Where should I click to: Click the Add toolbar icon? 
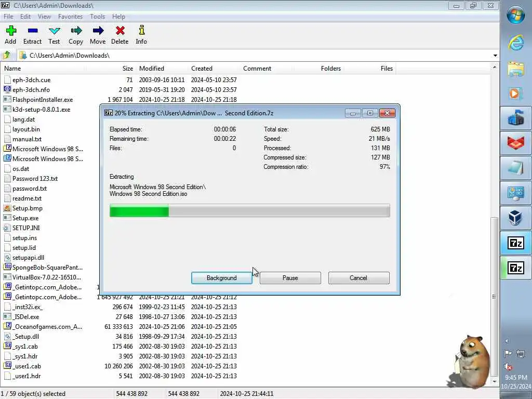coord(10,31)
